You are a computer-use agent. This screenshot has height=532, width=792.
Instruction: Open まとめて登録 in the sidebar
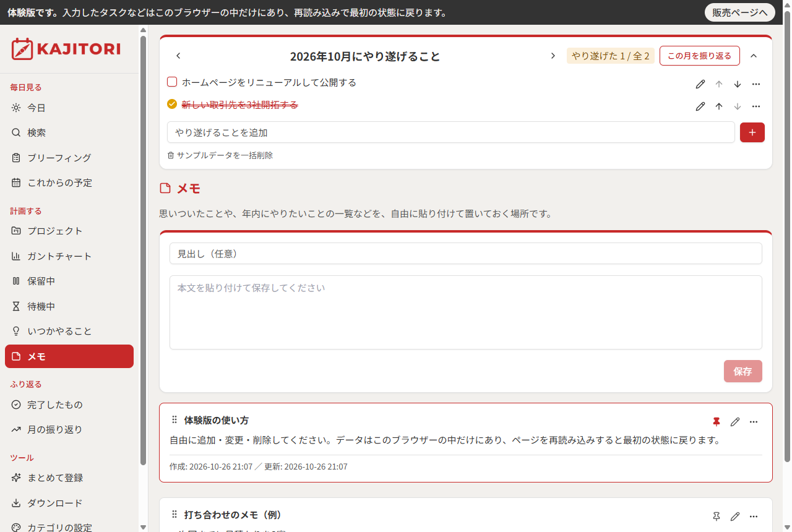point(69,478)
